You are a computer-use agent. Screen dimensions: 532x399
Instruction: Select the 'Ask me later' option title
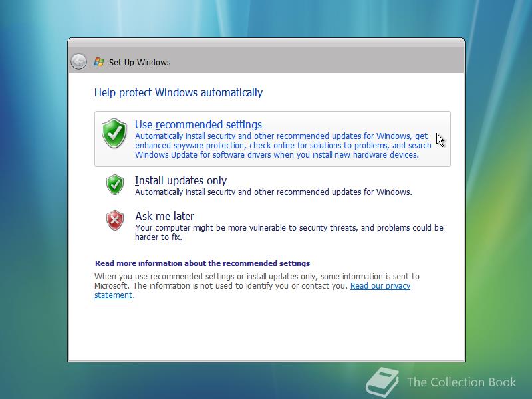coord(164,216)
